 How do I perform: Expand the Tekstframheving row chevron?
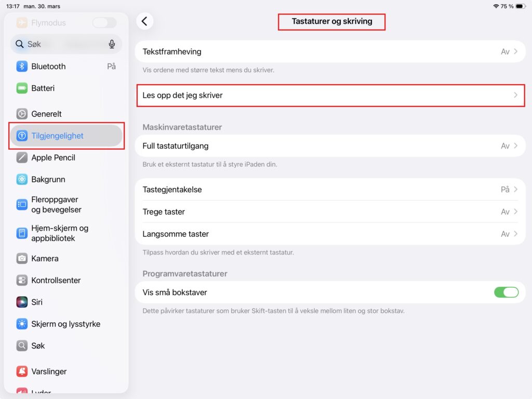click(x=515, y=51)
